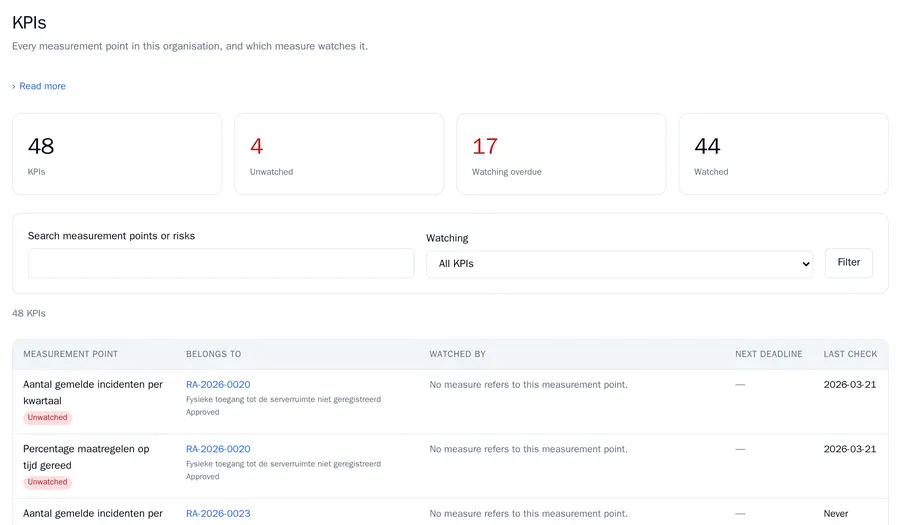Click 'No measure refers' text in RA-2026-0023 row
The image size is (900, 525).
[528, 514]
